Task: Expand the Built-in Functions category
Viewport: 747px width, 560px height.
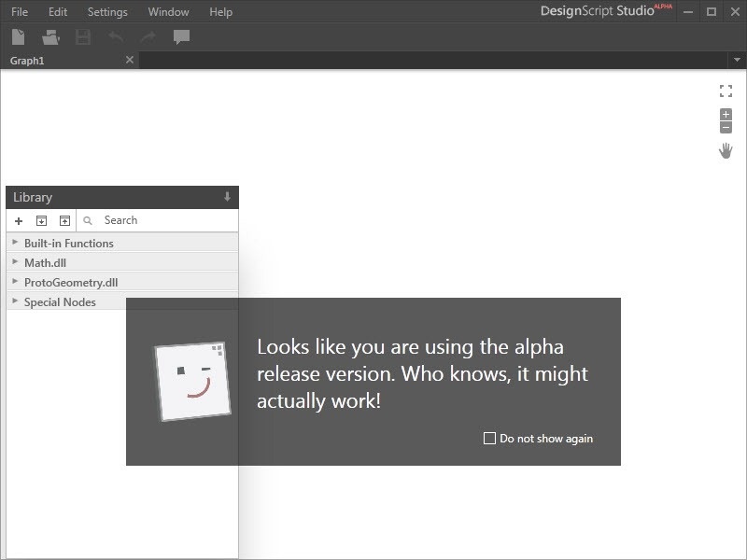Action: 68,244
